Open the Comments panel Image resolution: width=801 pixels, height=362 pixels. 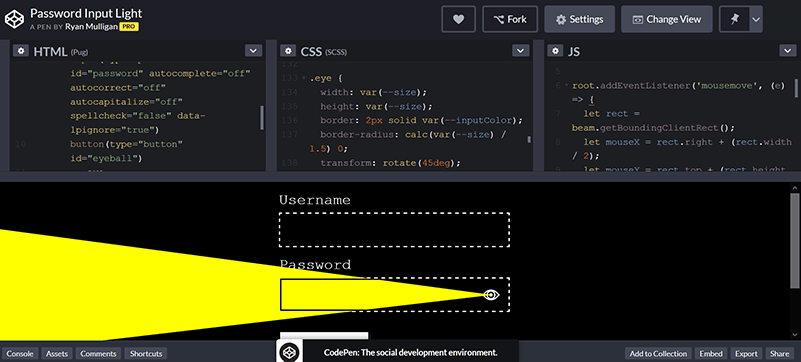point(99,353)
